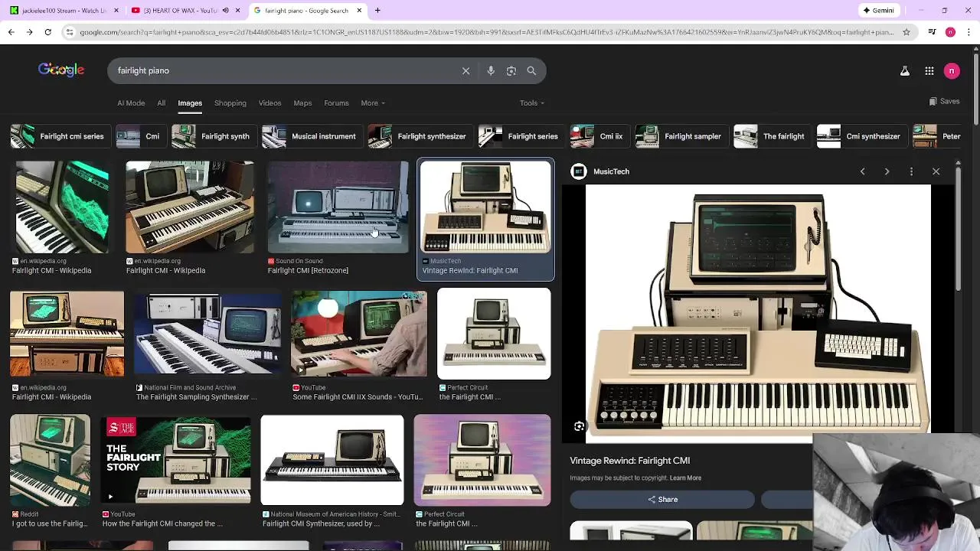The image size is (980, 551).
Task: Switch to Shopping tab
Action: pyautogui.click(x=230, y=103)
